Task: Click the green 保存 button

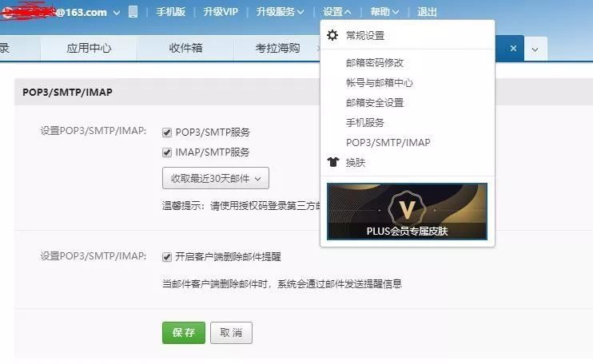Action: tap(184, 333)
